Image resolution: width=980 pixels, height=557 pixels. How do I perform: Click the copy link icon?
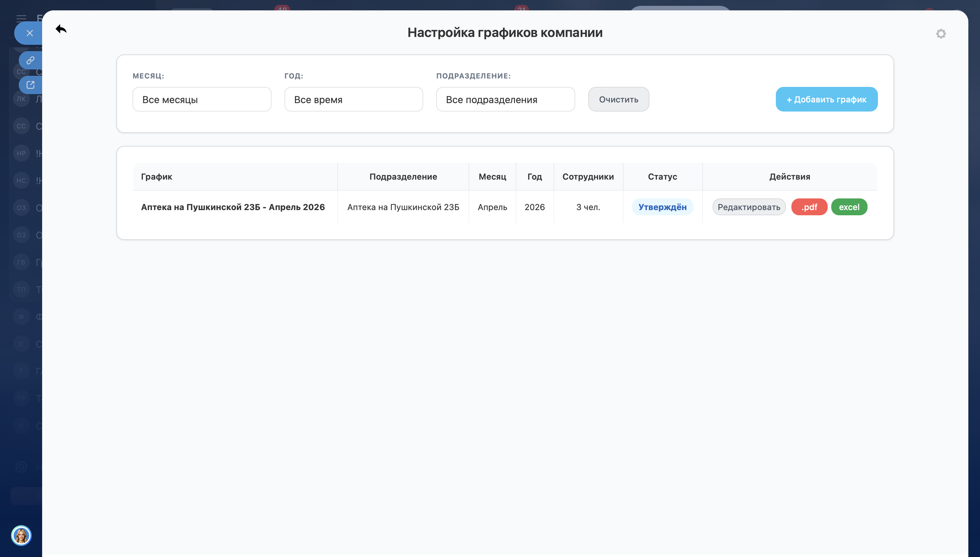[30, 60]
